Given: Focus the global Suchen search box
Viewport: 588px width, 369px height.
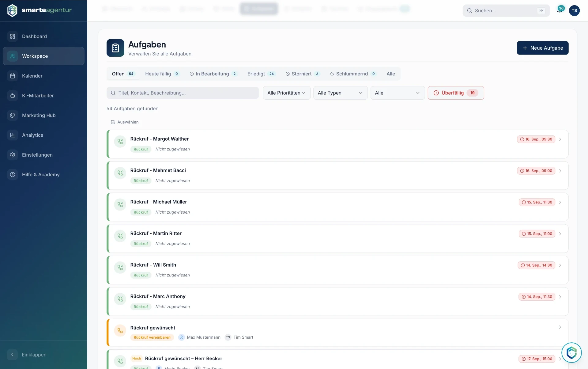Looking at the screenshot, I should click(506, 11).
